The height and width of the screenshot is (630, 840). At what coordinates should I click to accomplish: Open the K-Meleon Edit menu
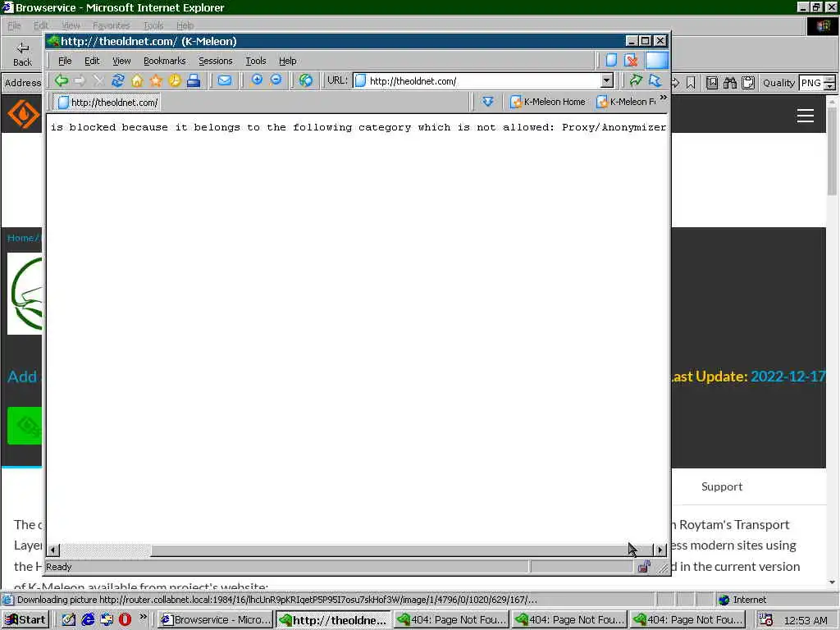92,61
